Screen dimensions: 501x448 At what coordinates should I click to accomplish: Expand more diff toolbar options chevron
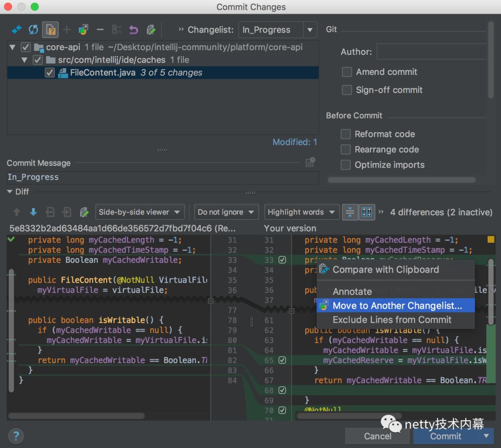(381, 211)
